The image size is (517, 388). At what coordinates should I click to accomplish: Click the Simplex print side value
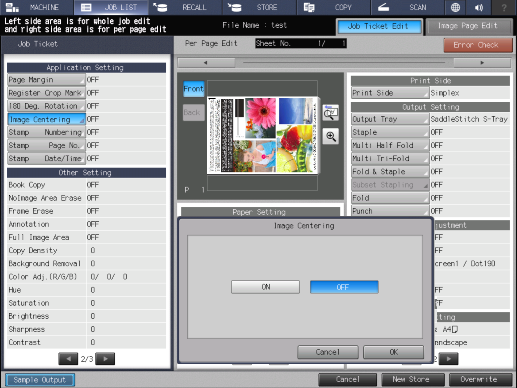pos(445,93)
